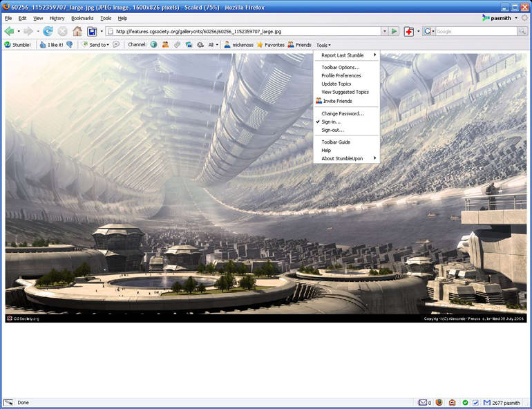This screenshot has height=409, width=532.
Task: Open the address bar history dropdown
Action: (384, 32)
